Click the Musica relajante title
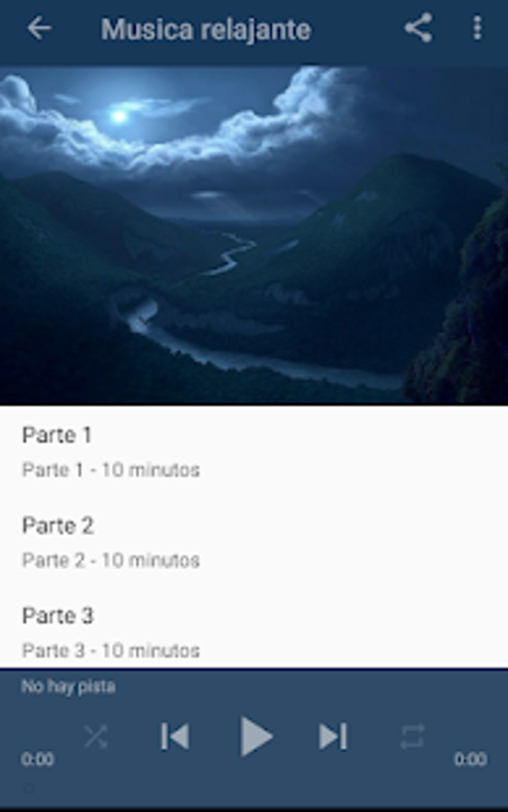508x812 pixels. 206,29
